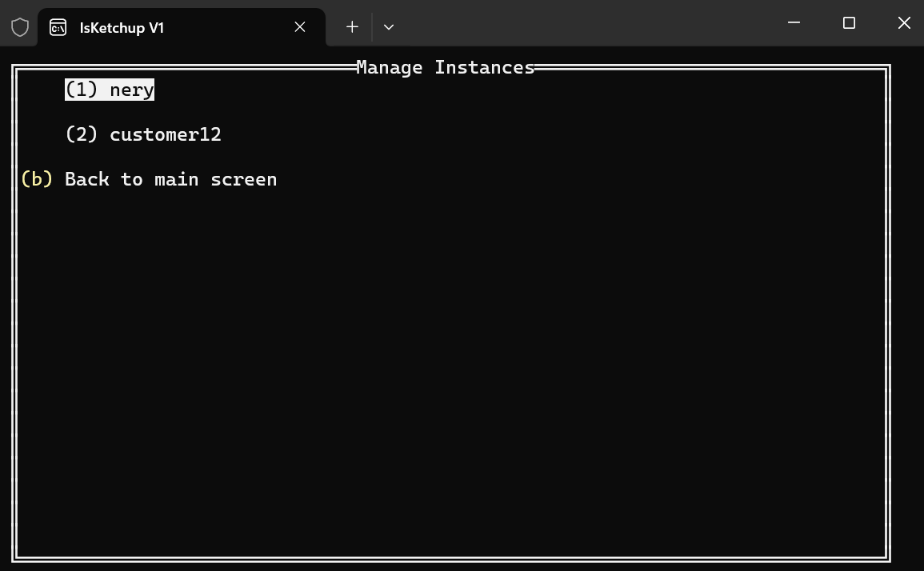Click the terminal icon on IsKetchup tab
The width and height of the screenshot is (924, 571).
click(58, 27)
